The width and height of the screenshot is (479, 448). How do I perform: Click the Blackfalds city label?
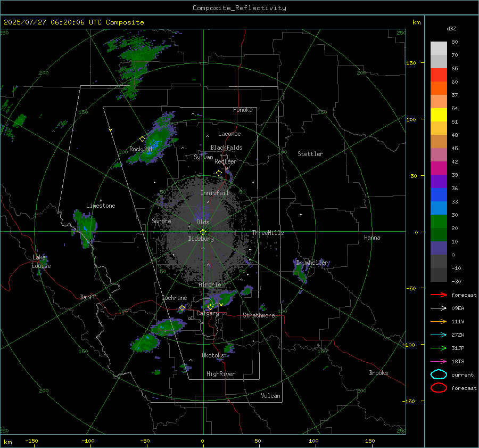(226, 148)
